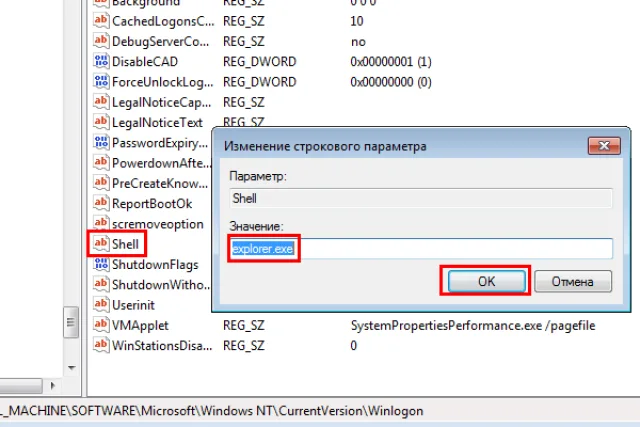
Task: Select the PasswordExpiry... value name
Action: [160, 143]
